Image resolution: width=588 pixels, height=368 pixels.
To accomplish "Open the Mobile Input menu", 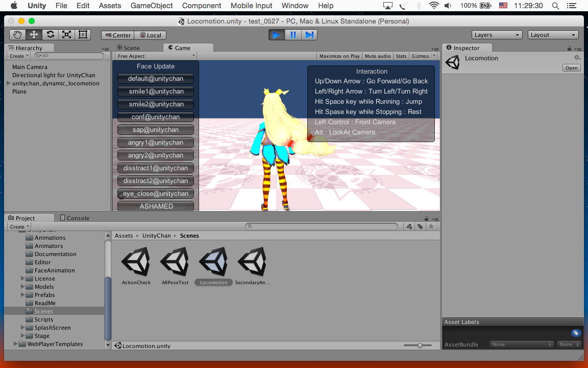I will [x=251, y=6].
